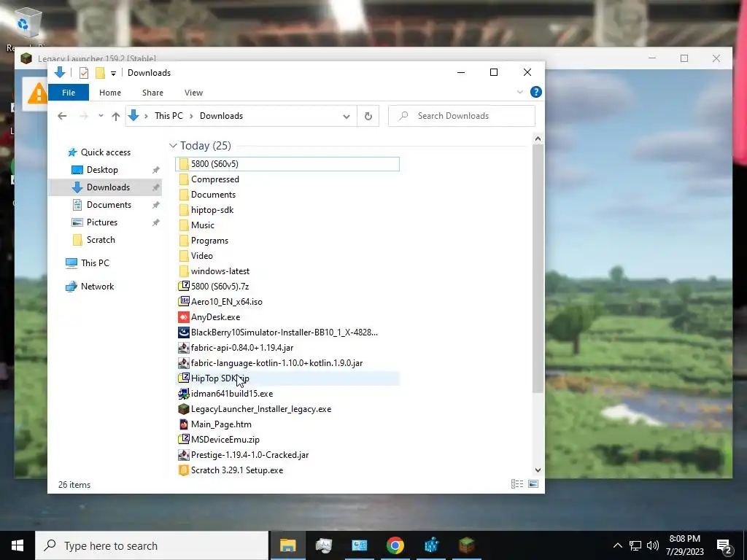The image size is (747, 560).
Task: Select the Main_Page.htm file icon
Action: [183, 424]
